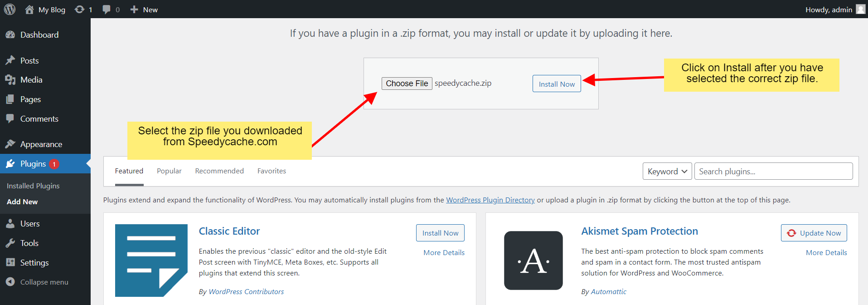868x305 pixels.
Task: Open WordPress Contributors author link
Action: coord(246,292)
